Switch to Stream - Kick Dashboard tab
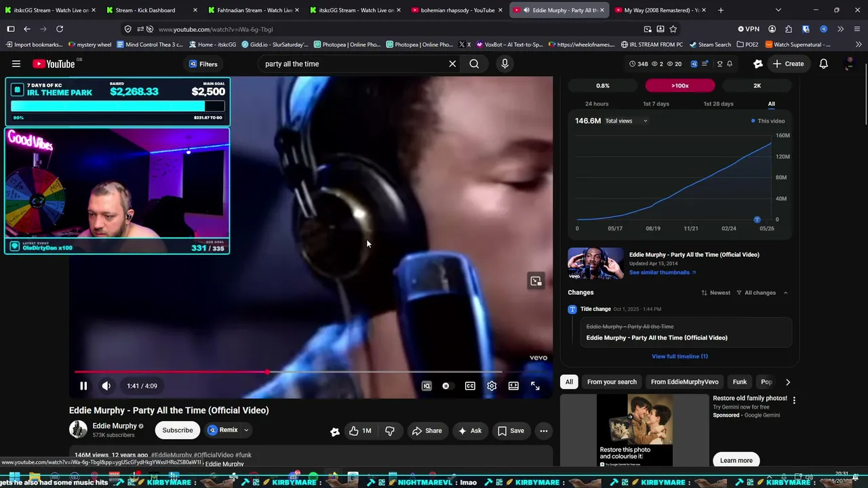Screen dimensions: 868x488 coord(153,10)
